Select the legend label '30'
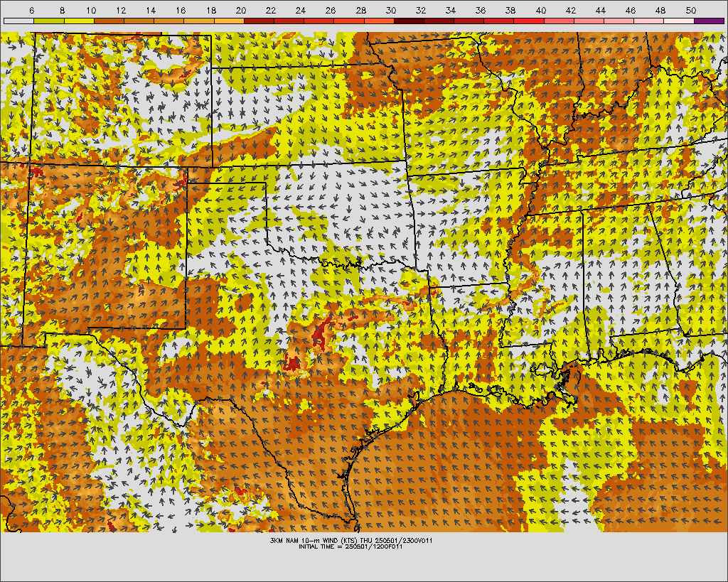 pos(391,10)
